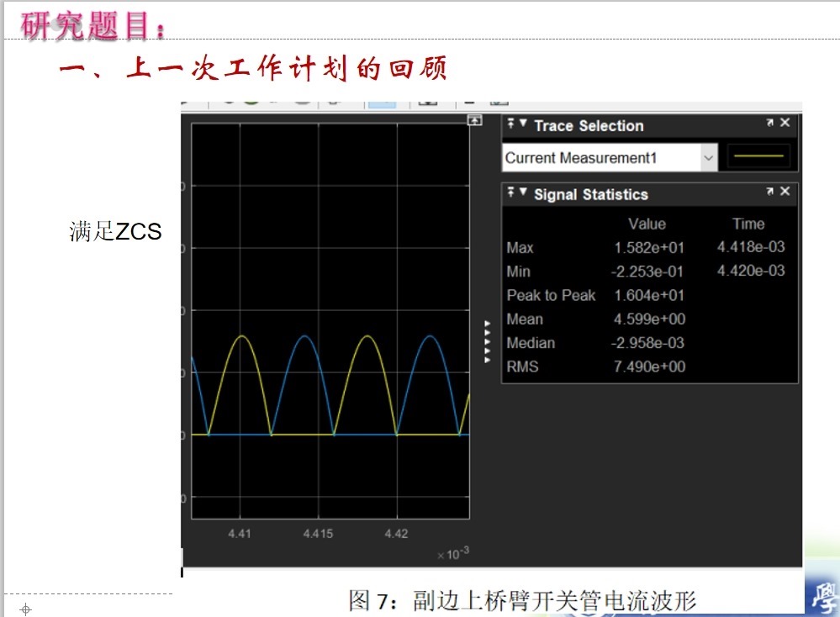
Task: Collapse the Trace Selection panel triangle
Action: 523,124
